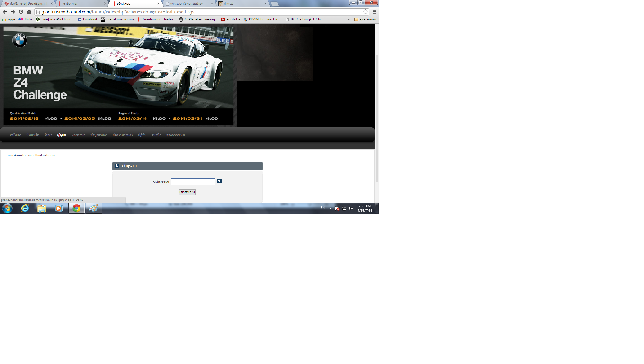Screen dimensions: 644x364
Task: Open the bookmarks folder at the bar's right end
Action: pyautogui.click(x=365, y=19)
